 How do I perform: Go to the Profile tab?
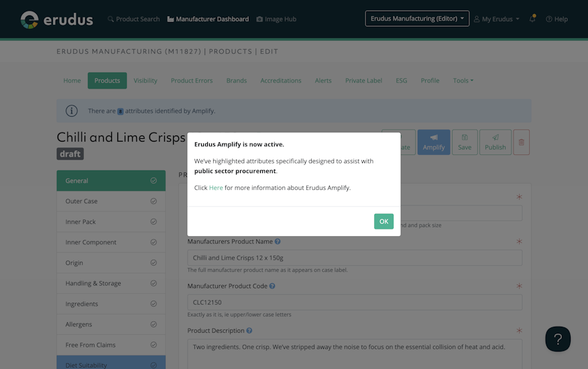[x=430, y=81]
